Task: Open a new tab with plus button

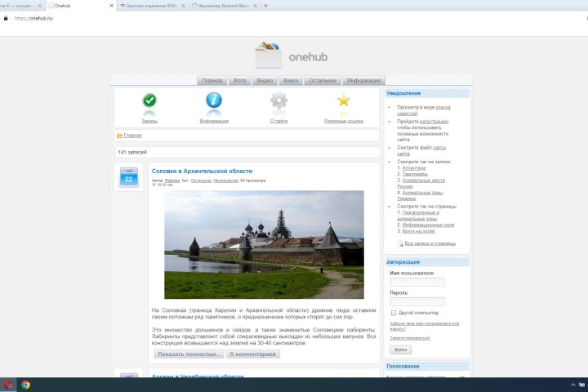Action: pos(265,6)
